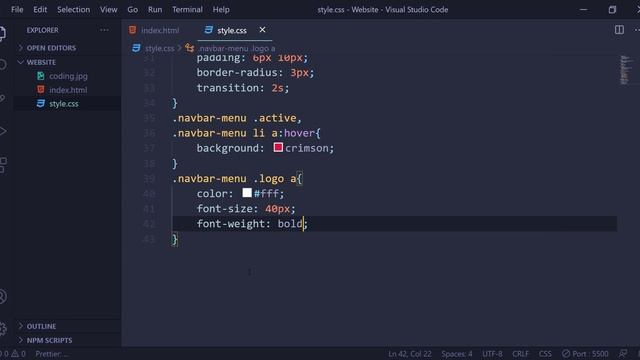Click the white #fff color swatch

247,193
